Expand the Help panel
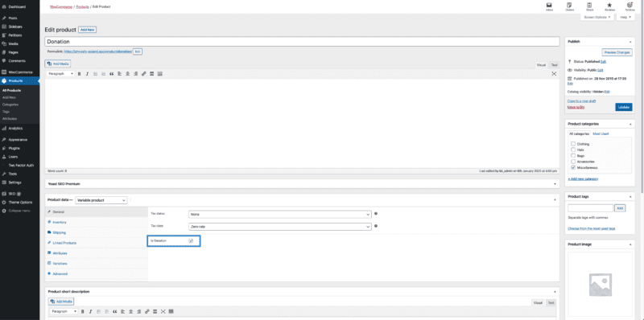The image size is (644, 320). (625, 17)
